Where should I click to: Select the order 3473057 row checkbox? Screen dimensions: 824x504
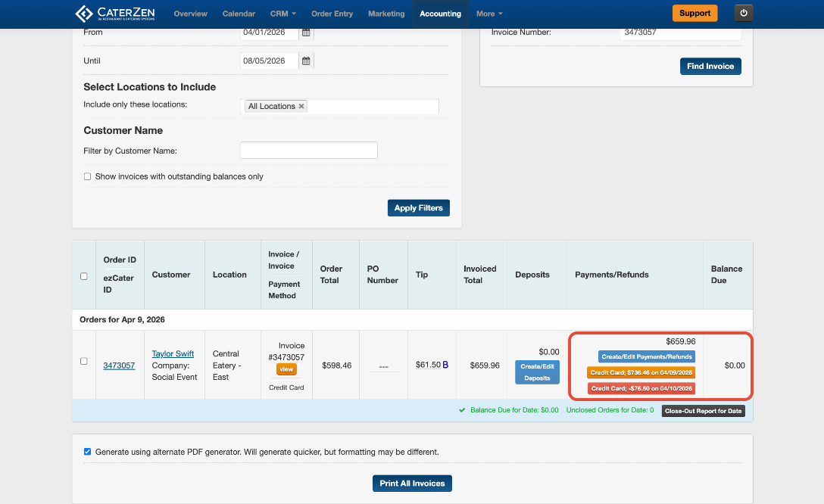click(x=83, y=361)
